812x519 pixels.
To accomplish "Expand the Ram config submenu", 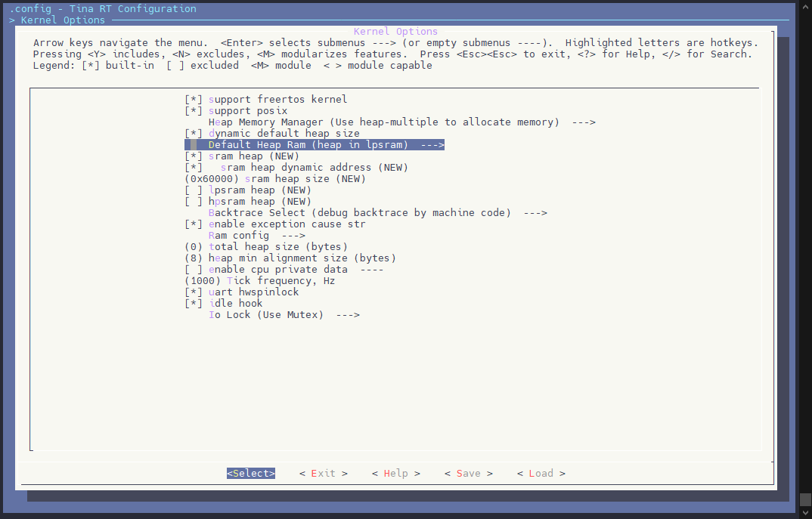I will (x=256, y=235).
